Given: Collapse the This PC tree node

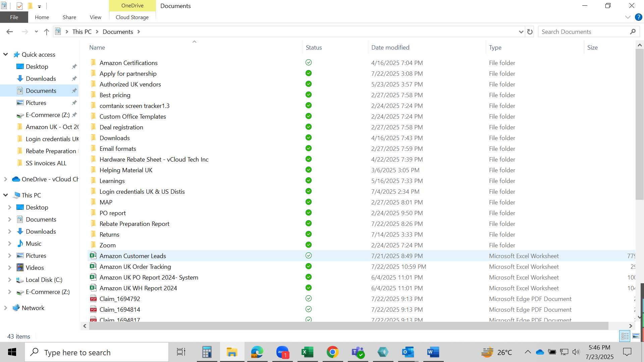Looking at the screenshot, I should (6, 195).
